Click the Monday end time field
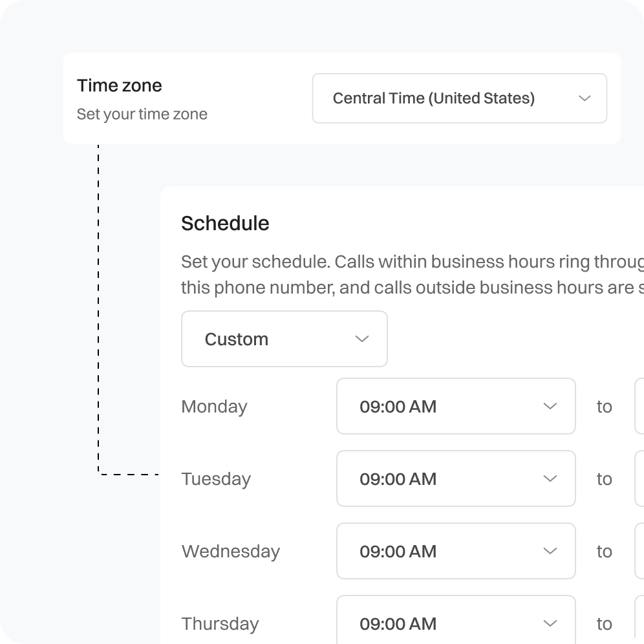Screen dimensions: 644x644 tap(639, 406)
